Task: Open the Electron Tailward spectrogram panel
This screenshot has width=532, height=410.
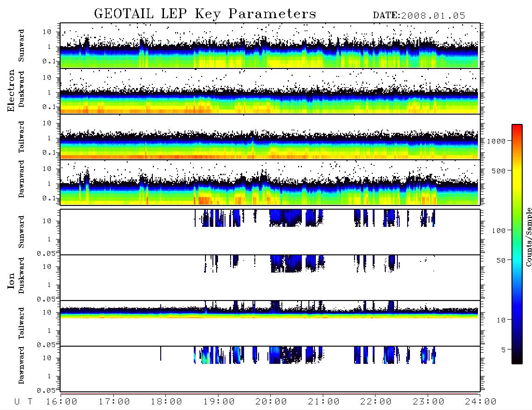Action: [270, 137]
